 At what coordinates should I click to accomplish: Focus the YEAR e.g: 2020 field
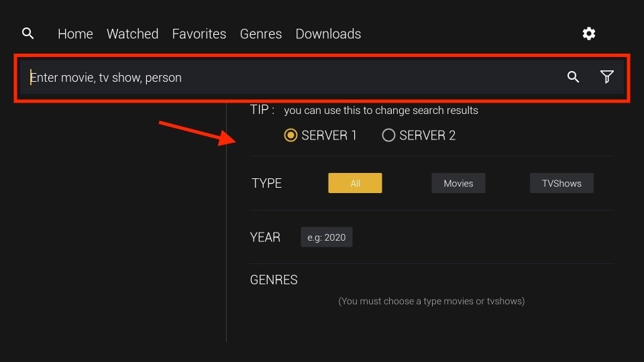(327, 237)
